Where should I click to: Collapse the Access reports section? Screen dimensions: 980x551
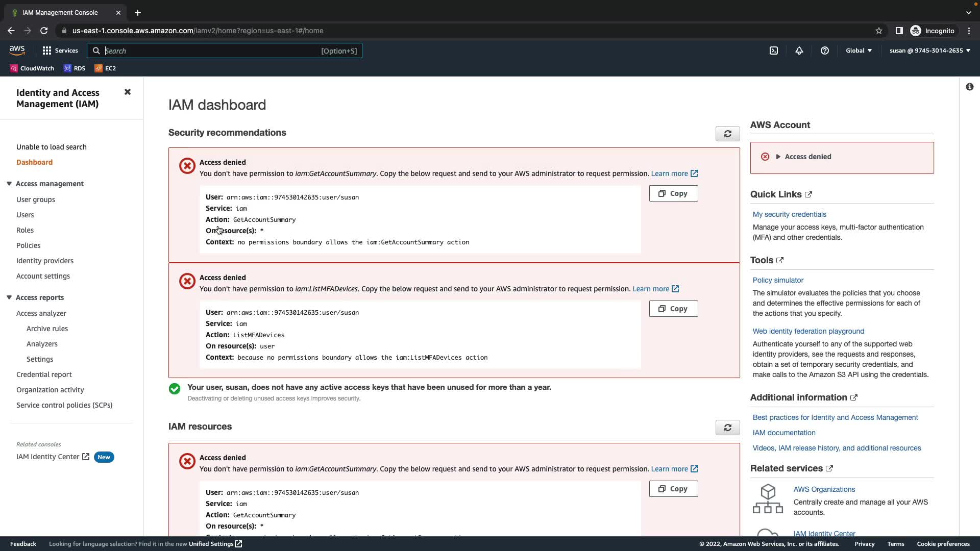coord(9,297)
